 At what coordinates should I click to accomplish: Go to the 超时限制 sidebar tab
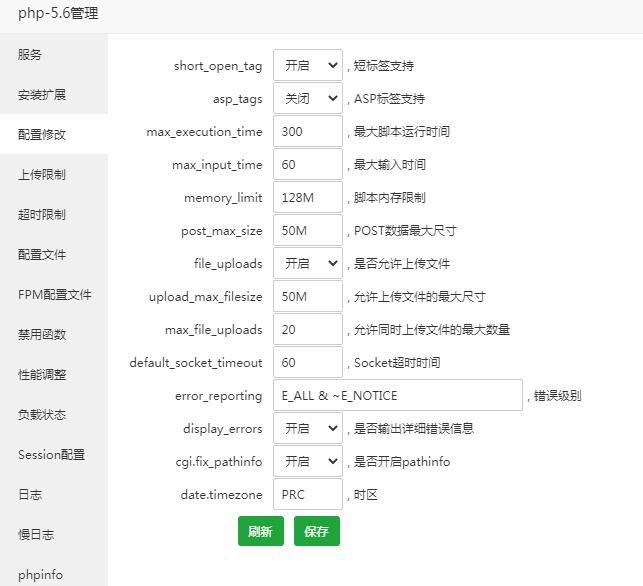tap(42, 215)
